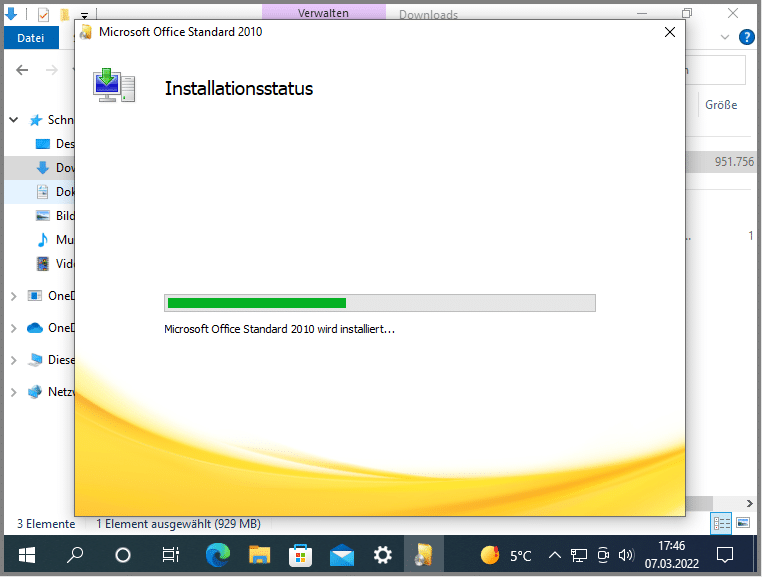Open the taskbar search magnifier

coord(76,554)
